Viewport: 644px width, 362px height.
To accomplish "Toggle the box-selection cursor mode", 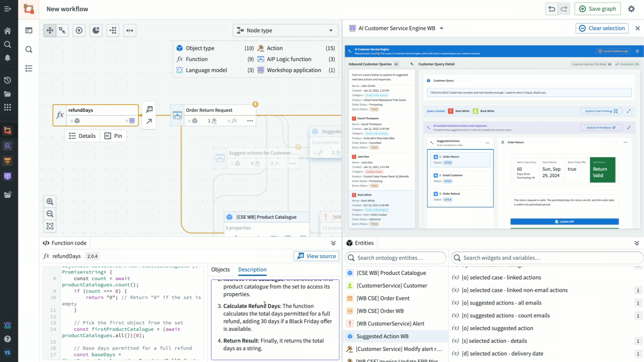I will point(62,31).
